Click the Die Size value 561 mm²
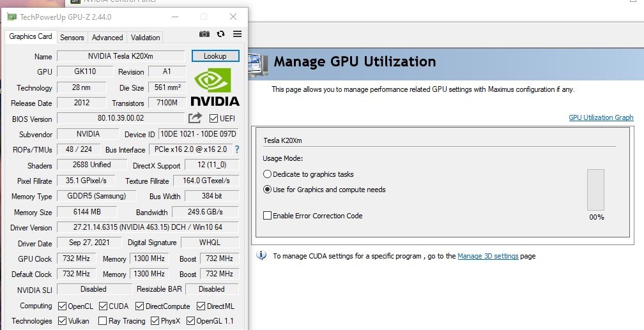This screenshot has width=644, height=330. [167, 87]
